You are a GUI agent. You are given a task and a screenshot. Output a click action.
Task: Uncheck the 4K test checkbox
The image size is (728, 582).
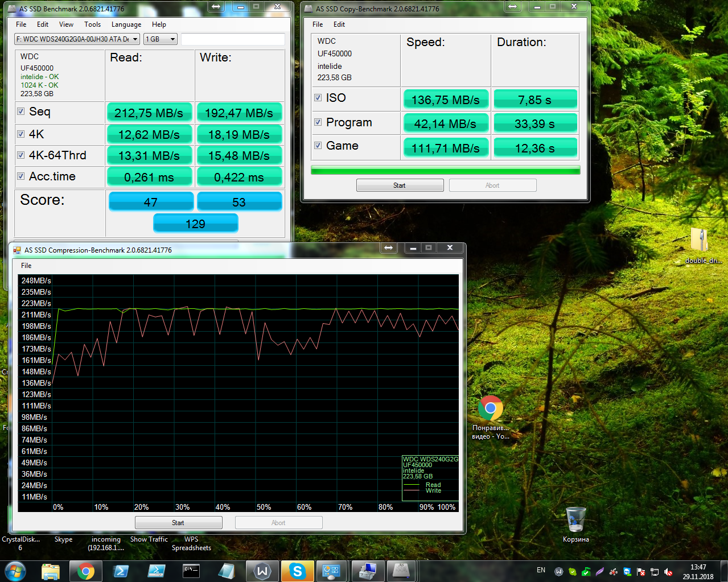tap(21, 134)
